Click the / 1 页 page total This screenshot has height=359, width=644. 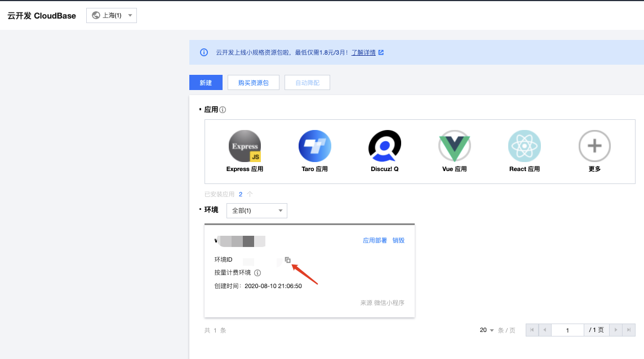pyautogui.click(x=596, y=330)
